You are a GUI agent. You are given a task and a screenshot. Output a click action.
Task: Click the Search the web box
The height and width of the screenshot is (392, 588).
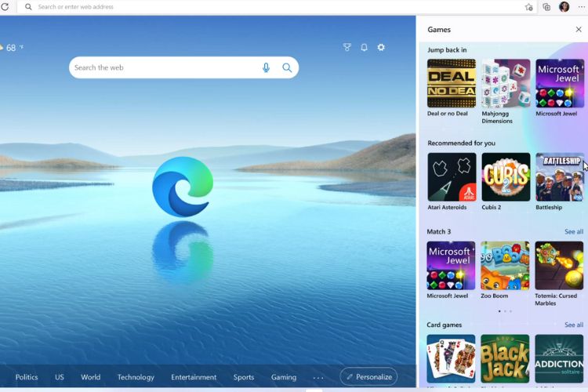(x=183, y=67)
